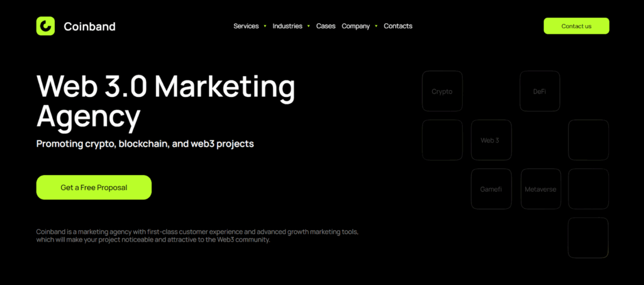Select the Gamefi tile
This screenshot has width=644, height=285.
point(491,189)
